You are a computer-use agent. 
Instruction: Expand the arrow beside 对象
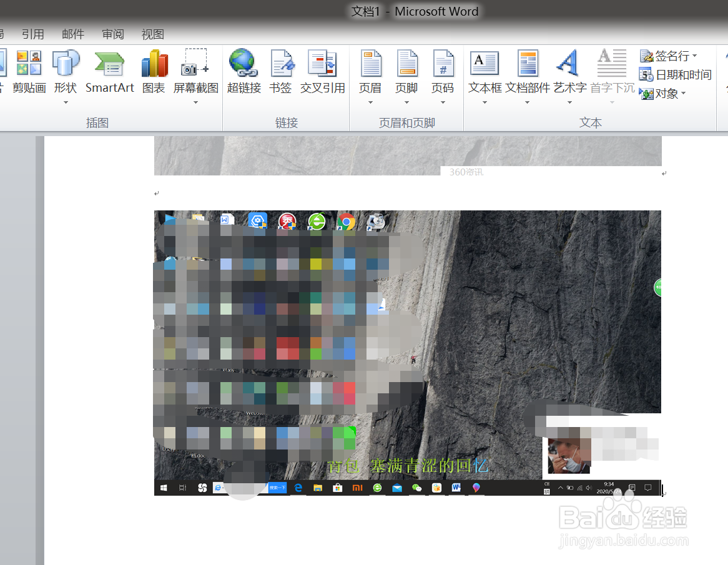point(684,94)
